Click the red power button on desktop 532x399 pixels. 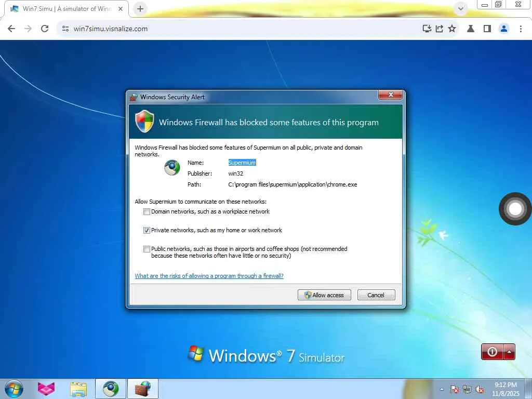click(x=492, y=352)
